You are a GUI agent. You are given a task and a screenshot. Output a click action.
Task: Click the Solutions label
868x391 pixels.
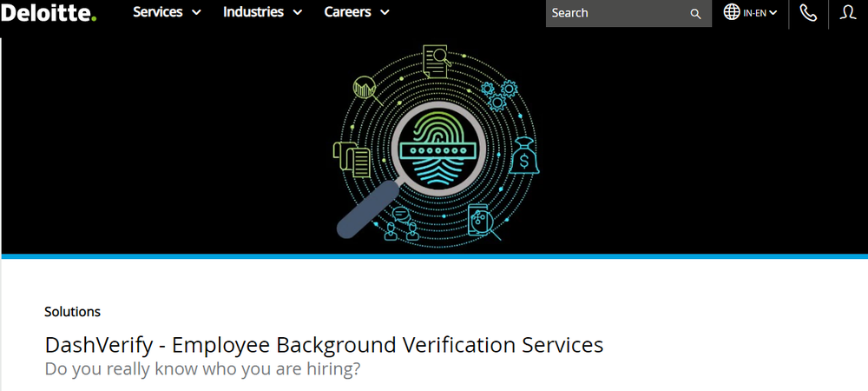point(73,312)
